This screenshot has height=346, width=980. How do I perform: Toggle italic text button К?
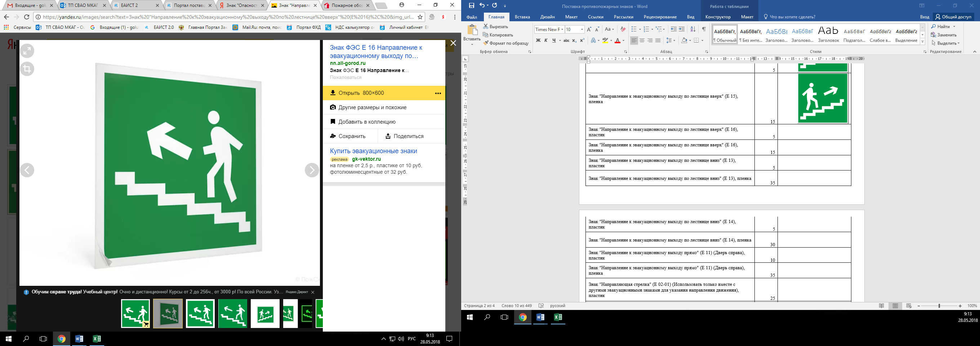546,40
